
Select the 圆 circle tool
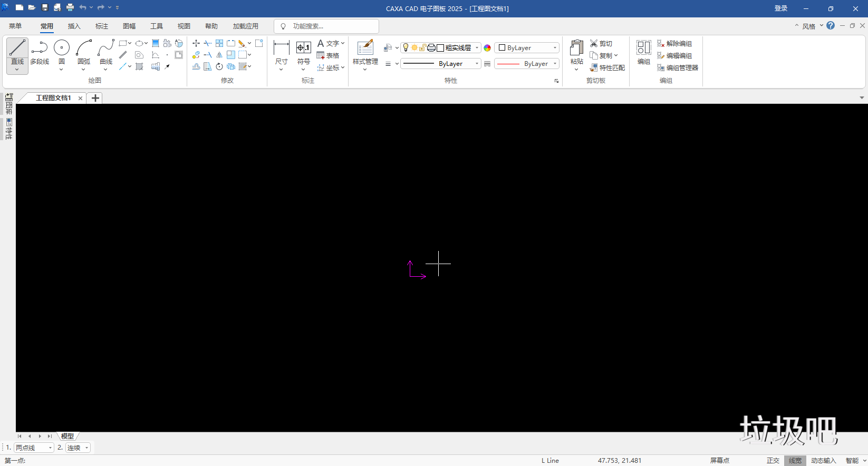tap(62, 52)
